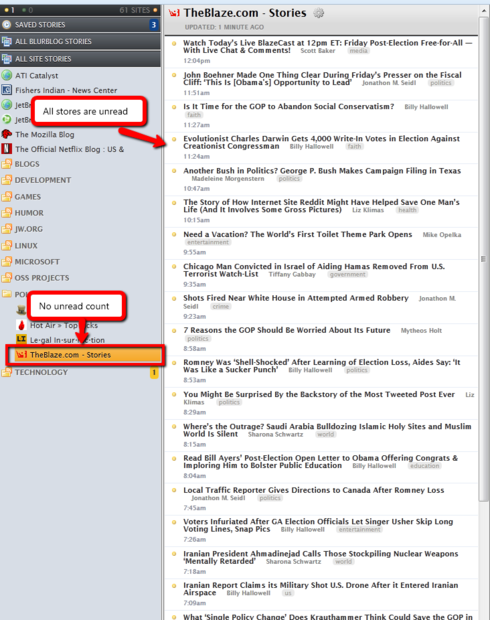Click the All Blurblog Stories icon

[6, 41]
